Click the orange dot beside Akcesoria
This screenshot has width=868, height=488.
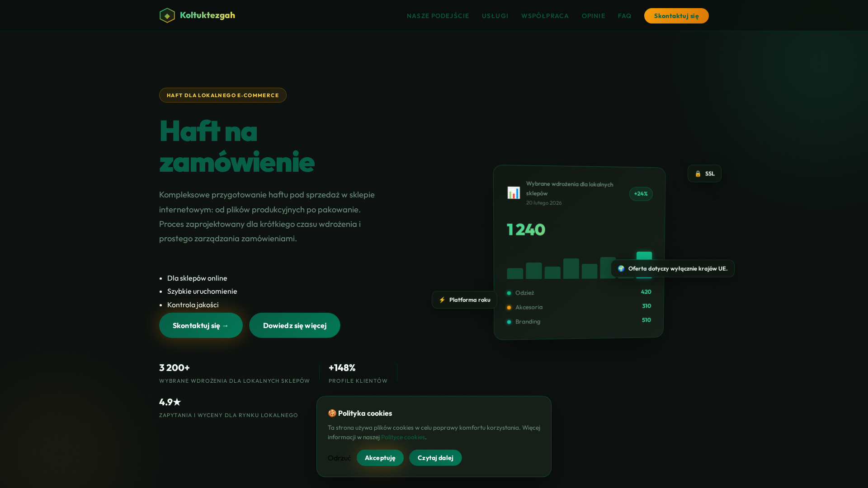coord(509,308)
